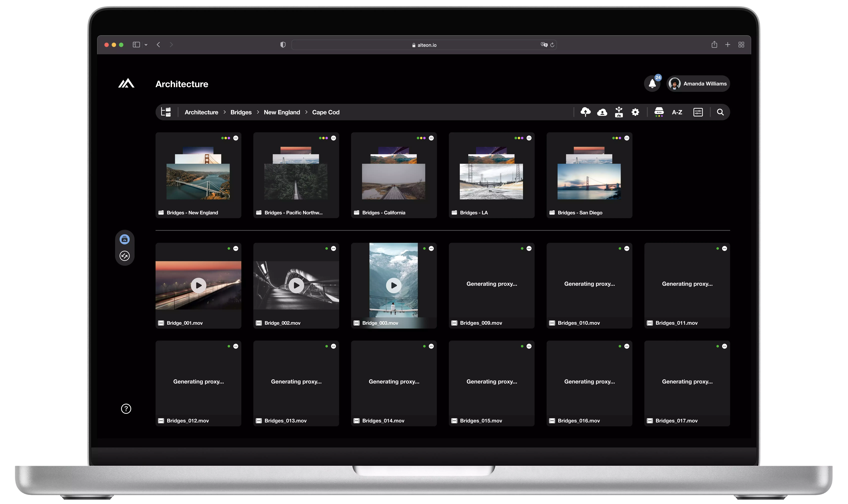Reload the alteon.io page
The image size is (848, 504).
(552, 45)
